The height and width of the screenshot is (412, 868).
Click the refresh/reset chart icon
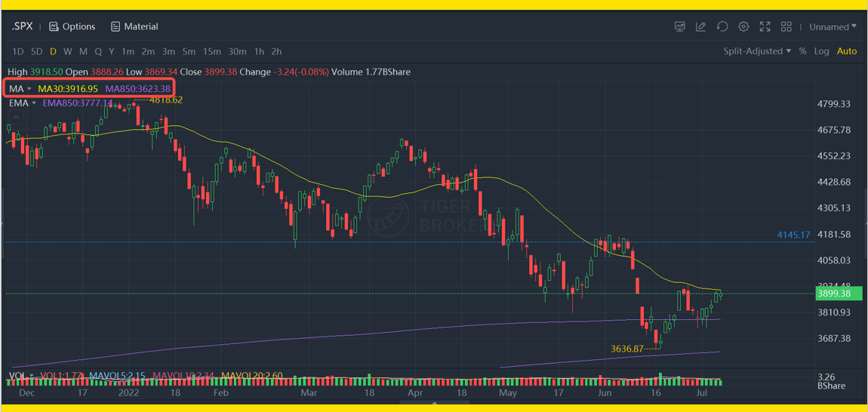(x=722, y=26)
